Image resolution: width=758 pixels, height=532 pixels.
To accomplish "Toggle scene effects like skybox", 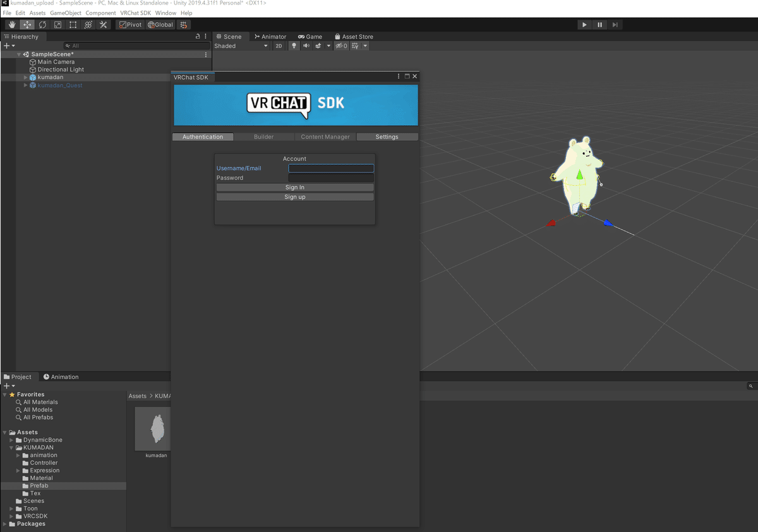I will pos(318,46).
